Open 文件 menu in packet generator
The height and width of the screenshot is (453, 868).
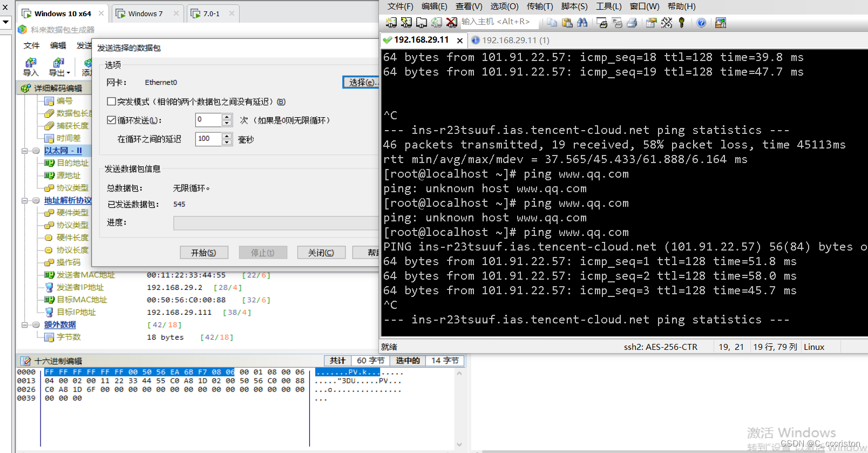(x=31, y=45)
